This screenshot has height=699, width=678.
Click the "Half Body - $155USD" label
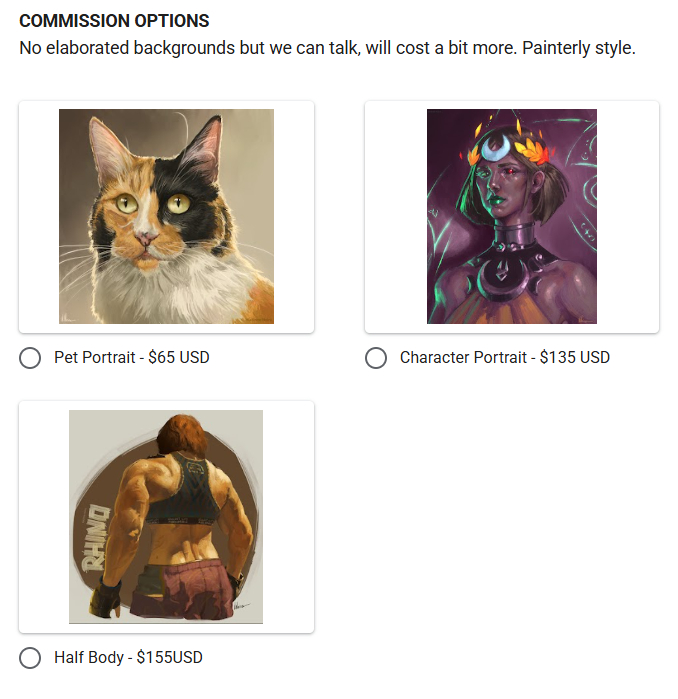tap(128, 658)
